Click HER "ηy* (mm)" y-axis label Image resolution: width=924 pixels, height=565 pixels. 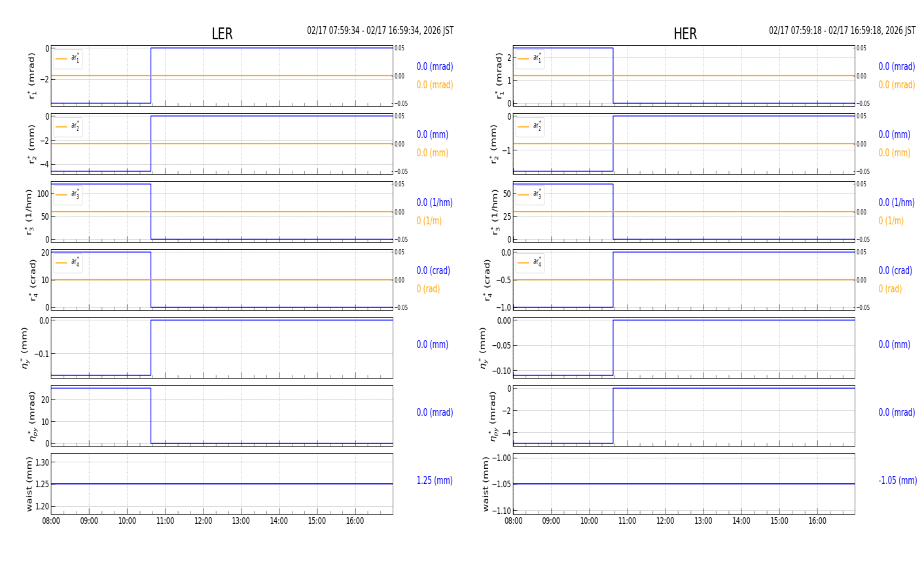[x=484, y=348]
